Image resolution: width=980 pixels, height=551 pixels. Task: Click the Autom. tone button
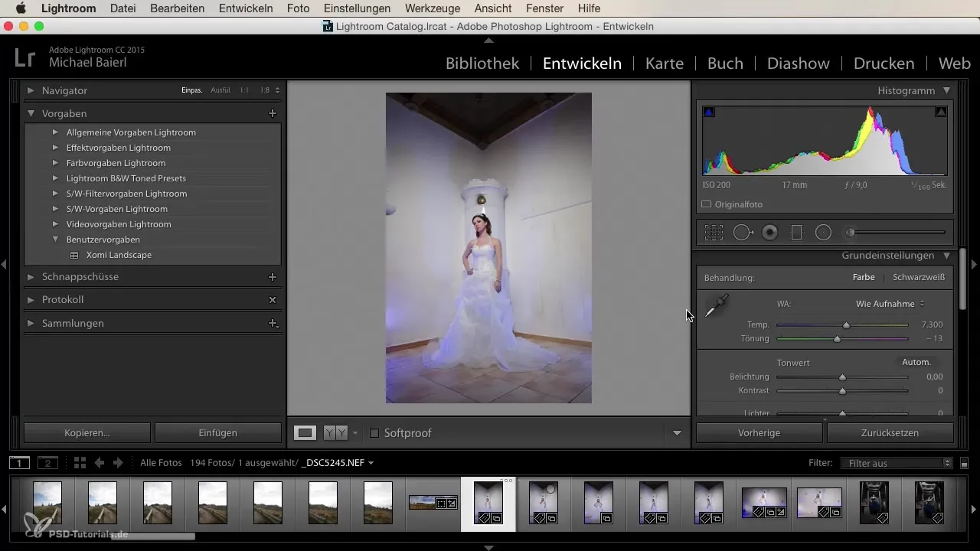pyautogui.click(x=916, y=362)
